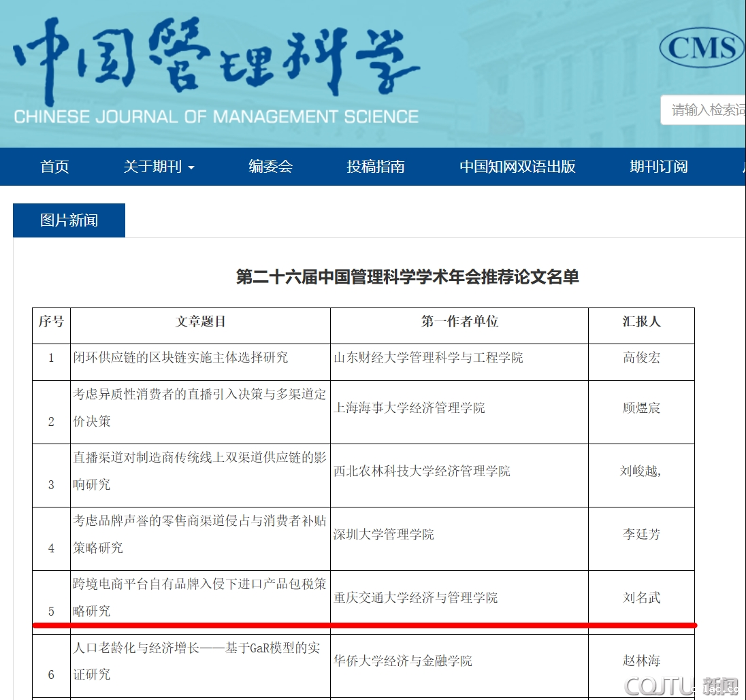Image resolution: width=746 pixels, height=700 pixels.
Task: Click the article list heading 第二十六届中国管理科学学术年会推荐论文名单
Action: point(407,277)
